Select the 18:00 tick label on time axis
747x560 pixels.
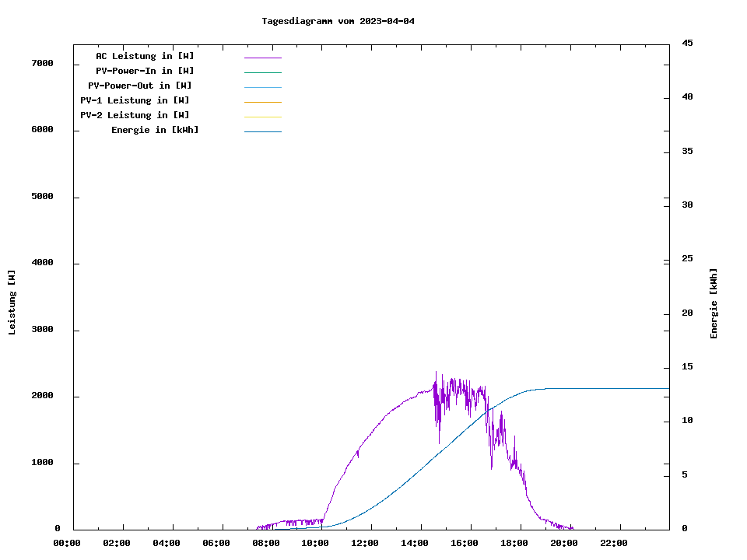pos(514,543)
